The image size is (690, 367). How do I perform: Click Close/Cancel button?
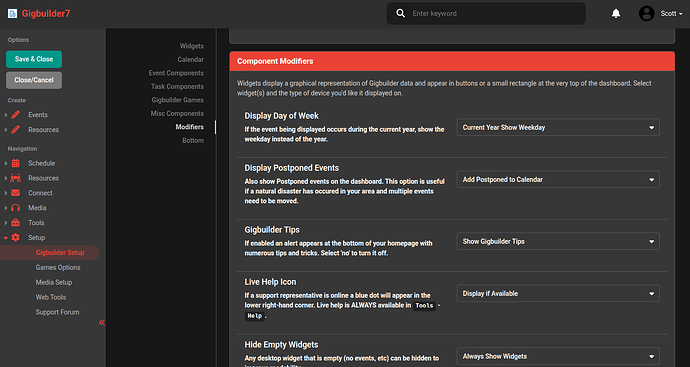tap(34, 80)
